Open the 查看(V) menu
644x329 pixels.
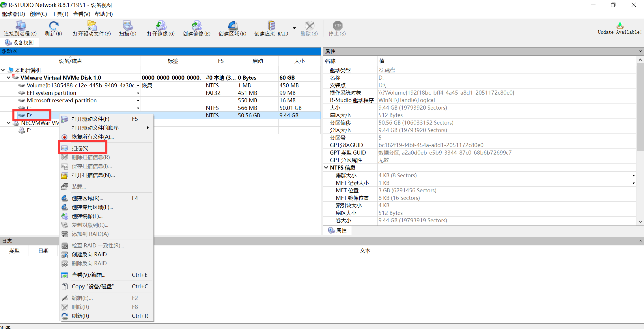coord(81,14)
